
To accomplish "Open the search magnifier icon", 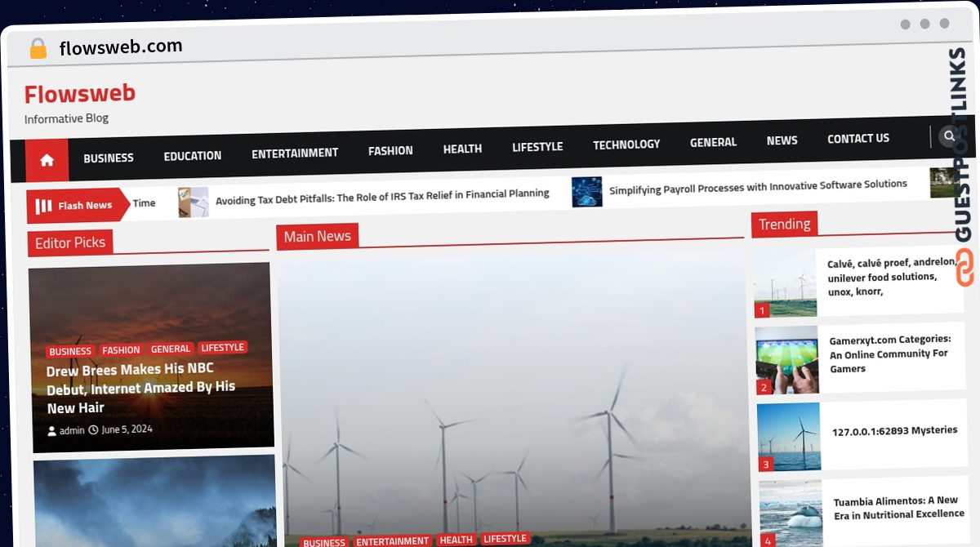I will [948, 136].
